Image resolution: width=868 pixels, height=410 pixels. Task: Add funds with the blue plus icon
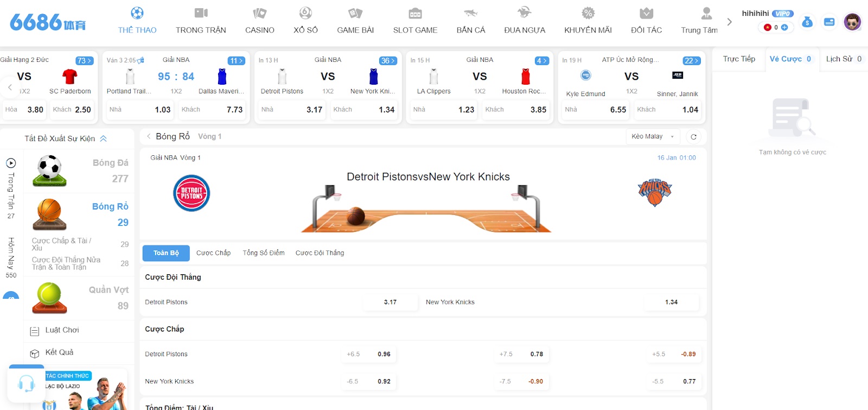tap(784, 27)
